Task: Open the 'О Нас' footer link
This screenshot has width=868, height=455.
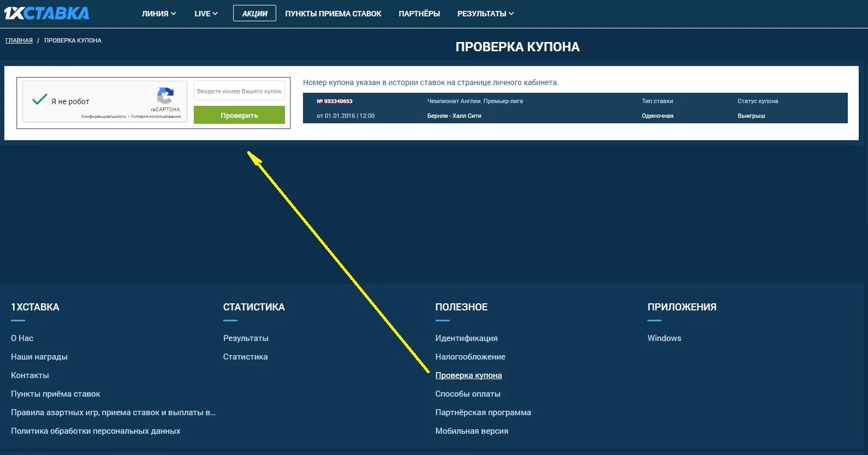Action: 22,338
